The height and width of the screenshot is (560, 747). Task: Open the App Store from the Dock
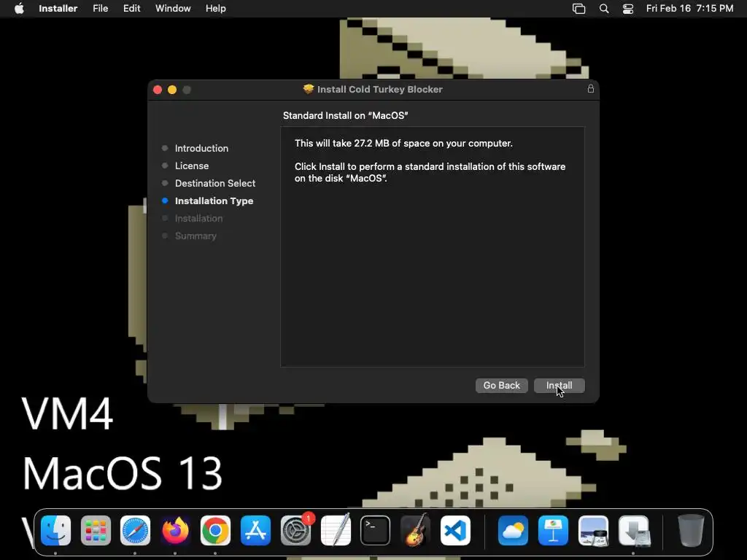click(255, 531)
